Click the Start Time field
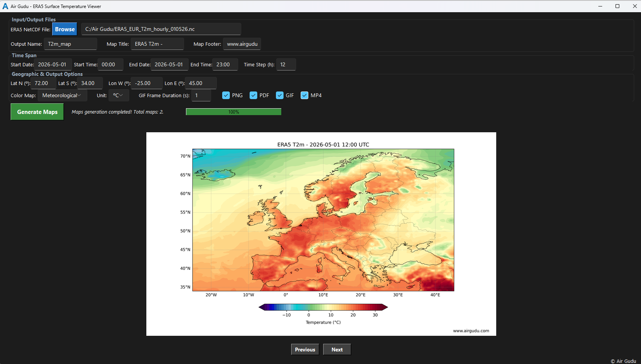Image resolution: width=641 pixels, height=364 pixels. pos(111,64)
